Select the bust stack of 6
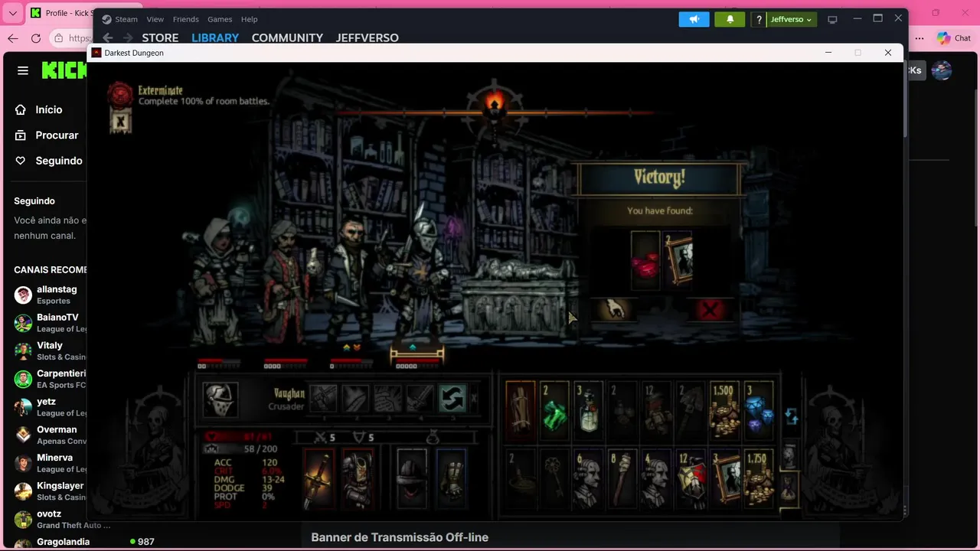The height and width of the screenshot is (551, 980). 588,478
